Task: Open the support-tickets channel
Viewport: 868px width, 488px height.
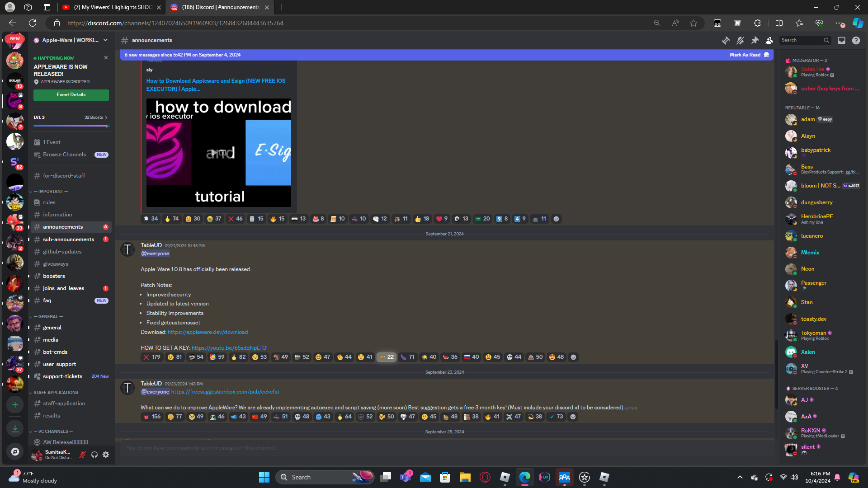Action: pos(71,376)
